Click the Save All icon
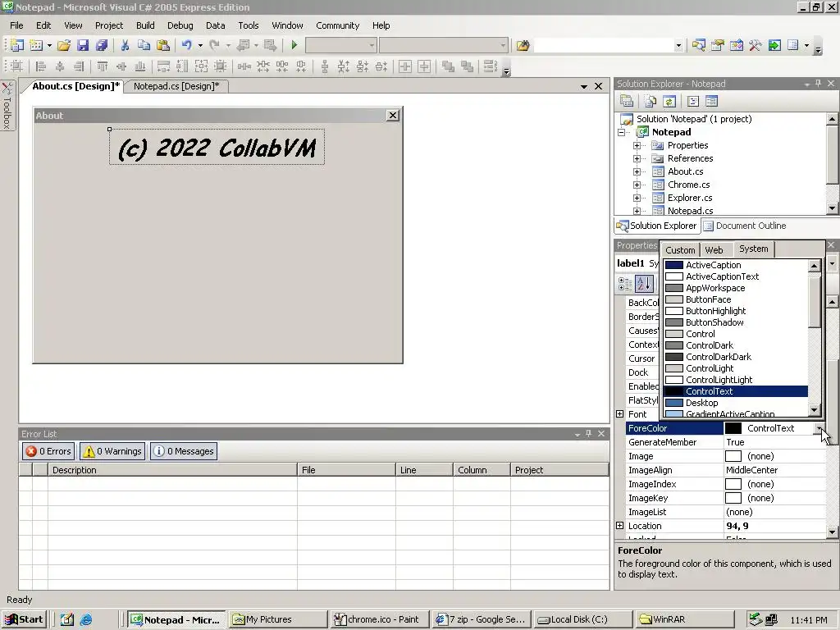Screen dimensions: 840x630 point(101,46)
